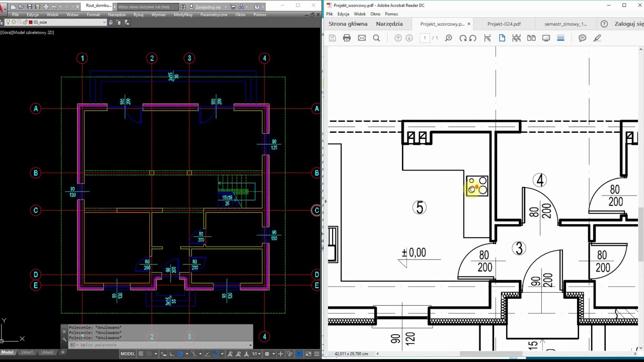
Task: Click Zaloguj się sign-in link
Action: coord(629,24)
